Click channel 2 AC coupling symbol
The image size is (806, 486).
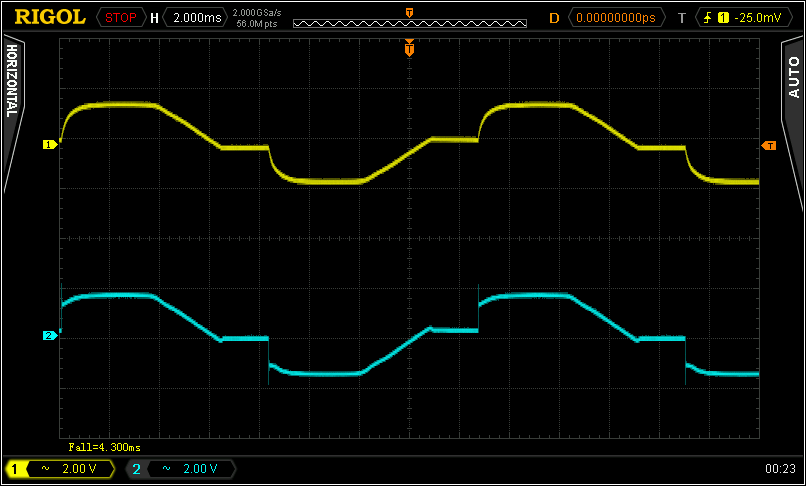coord(167,469)
